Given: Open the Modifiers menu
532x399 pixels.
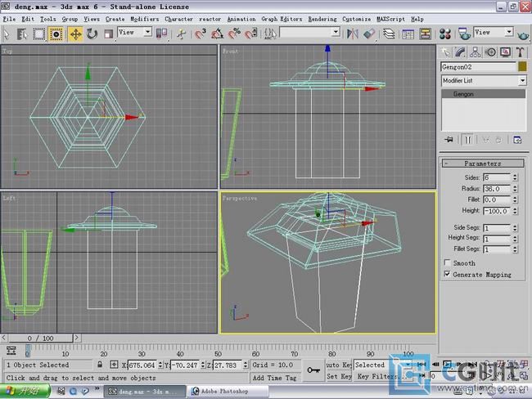Looking at the screenshot, I should click(x=145, y=19).
